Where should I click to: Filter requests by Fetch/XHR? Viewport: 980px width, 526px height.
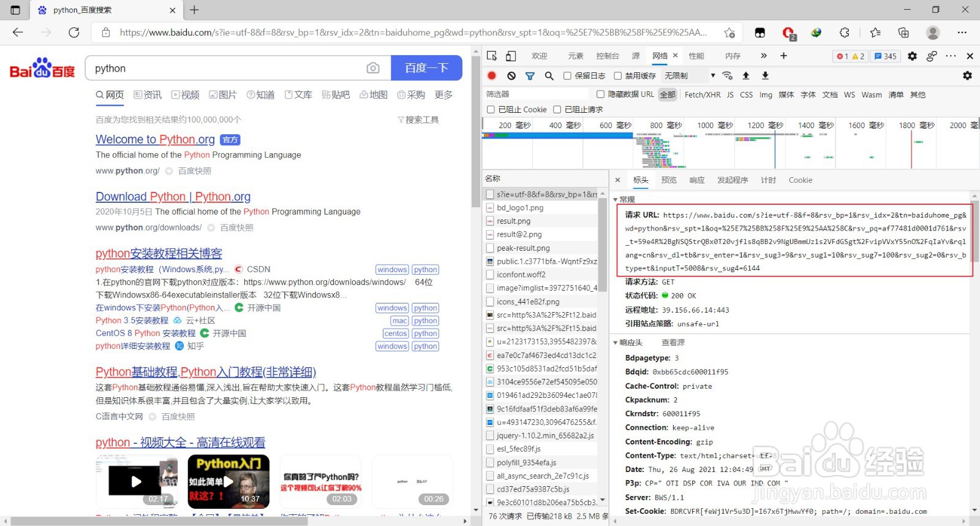pyautogui.click(x=703, y=94)
